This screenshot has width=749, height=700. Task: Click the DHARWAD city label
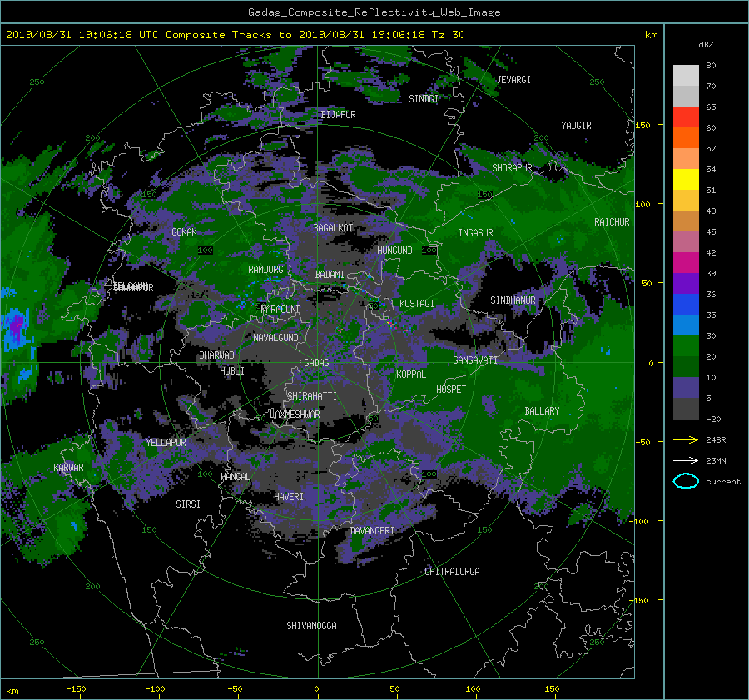pos(217,355)
